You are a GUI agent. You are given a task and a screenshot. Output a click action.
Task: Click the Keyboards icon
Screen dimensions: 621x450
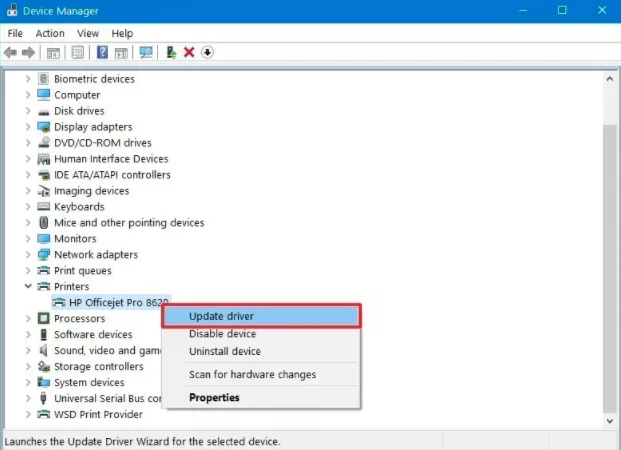(43, 206)
